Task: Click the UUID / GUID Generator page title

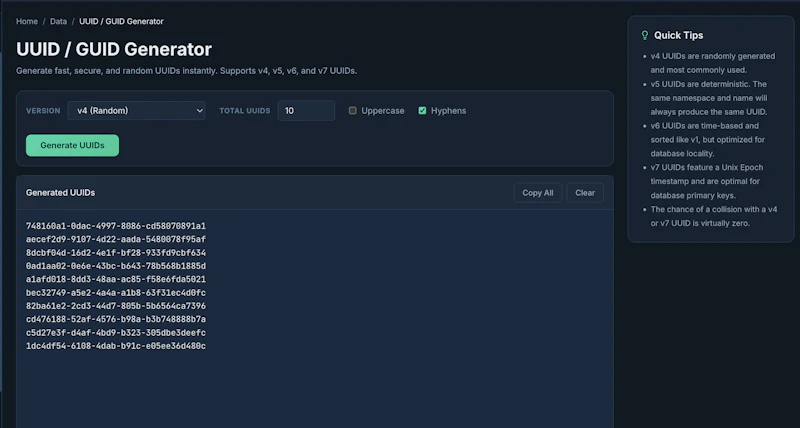Action: (x=114, y=49)
